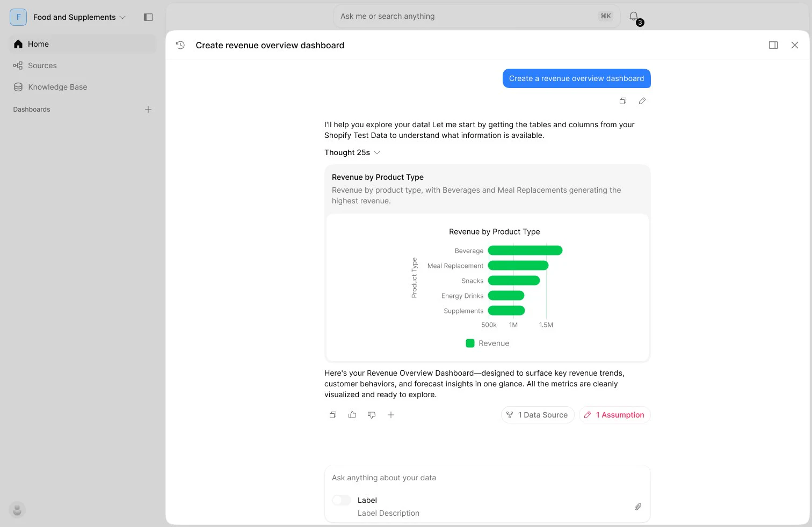View the 1 Data Source button

click(x=538, y=415)
